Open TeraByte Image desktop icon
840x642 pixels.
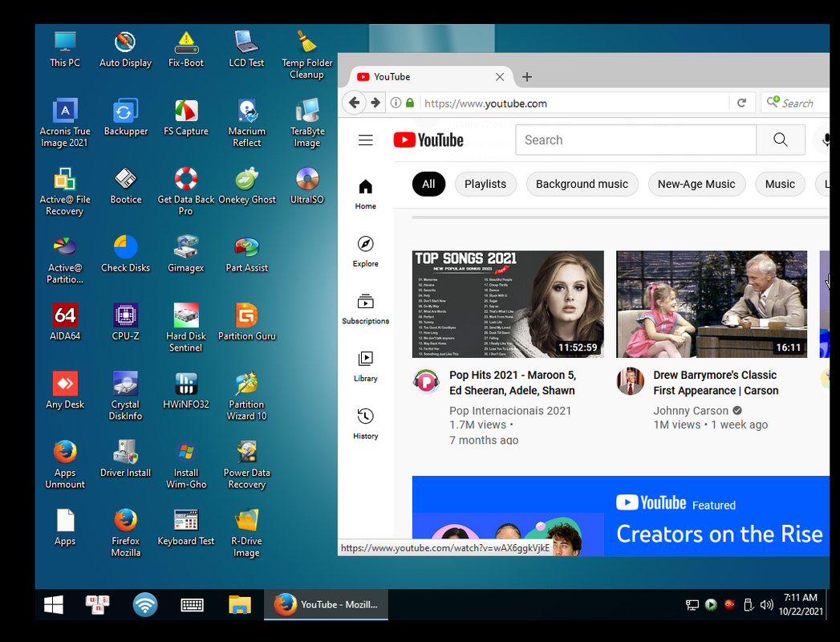pos(307,123)
